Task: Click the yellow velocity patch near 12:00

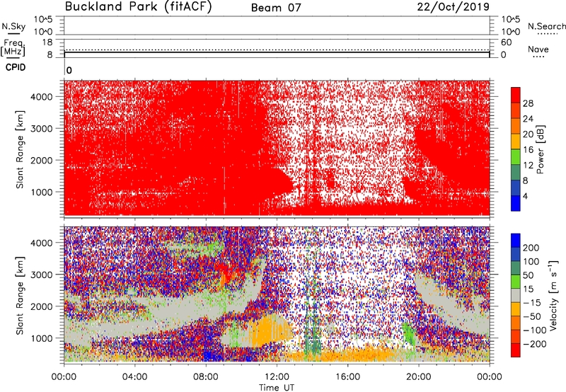Action: coord(271,331)
